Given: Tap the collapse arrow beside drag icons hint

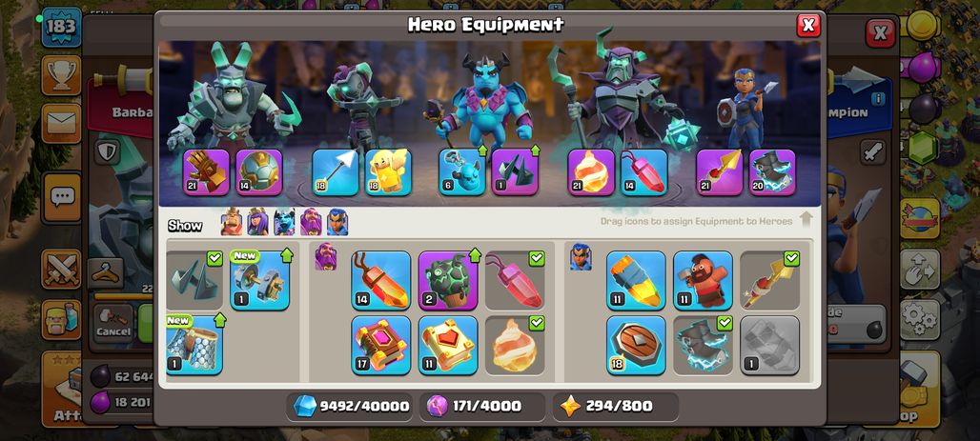Looking at the screenshot, I should click(806, 219).
